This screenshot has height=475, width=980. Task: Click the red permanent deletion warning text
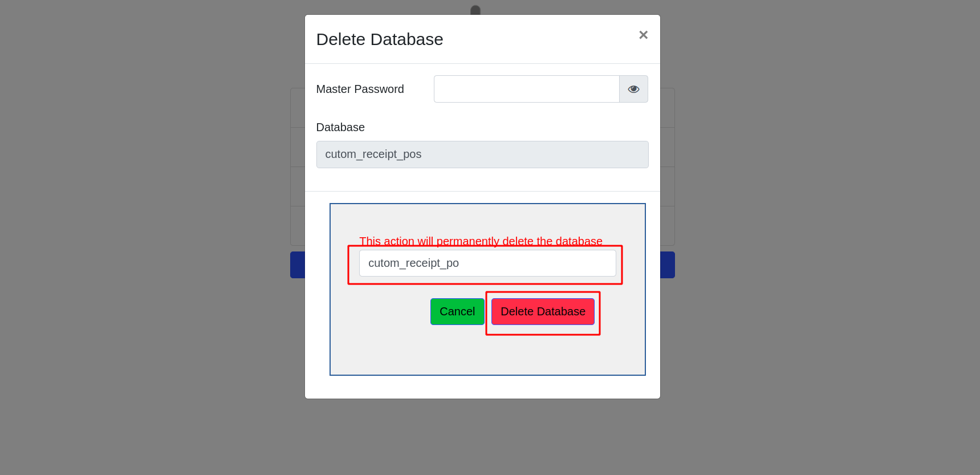pyautogui.click(x=481, y=241)
